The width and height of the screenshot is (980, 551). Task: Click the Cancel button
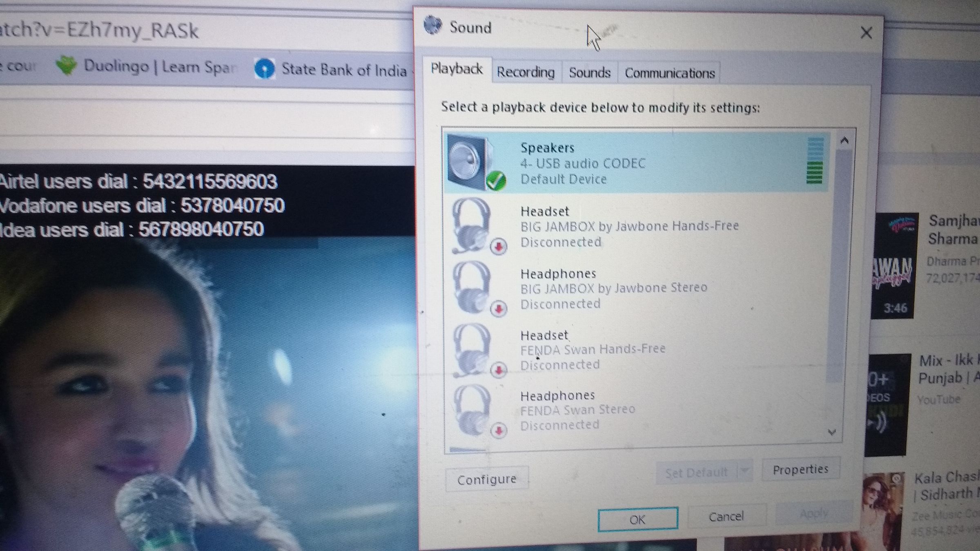point(726,517)
